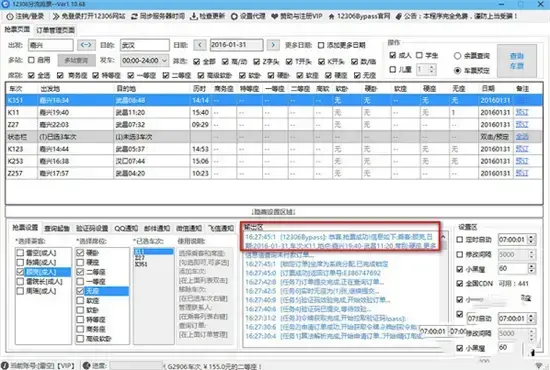Viewport: 550px width, 370px height.
Task: Go to previous date with < arrow
Action: [200, 45]
